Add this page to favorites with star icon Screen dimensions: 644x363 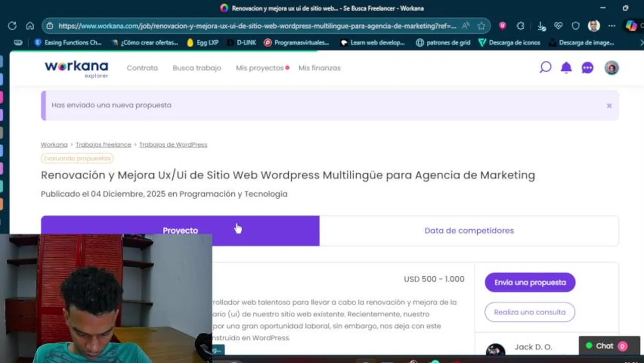coord(481,26)
